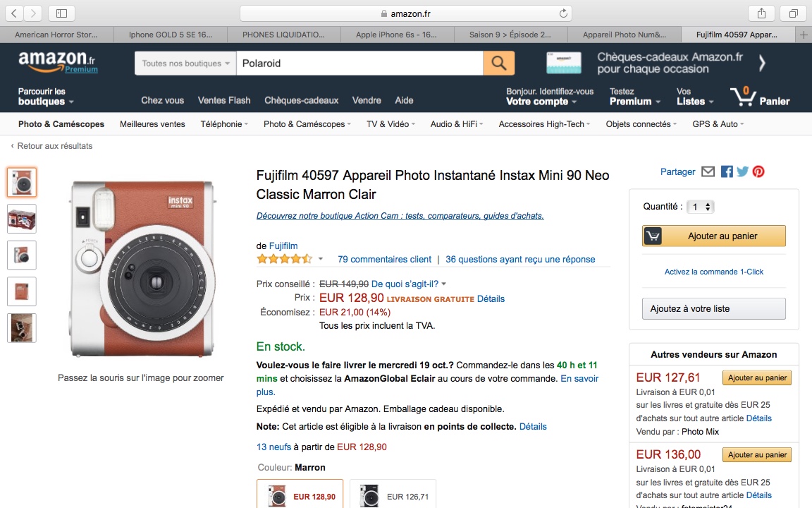The height and width of the screenshot is (508, 812).
Task: Select the Marron color option swatch
Action: [300, 495]
